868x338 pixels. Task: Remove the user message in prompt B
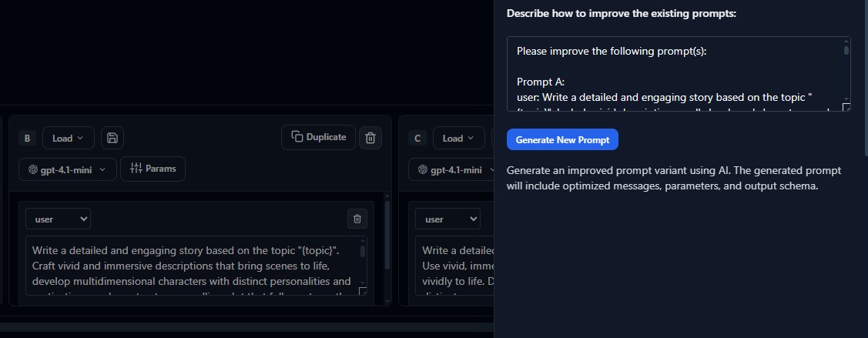(357, 219)
